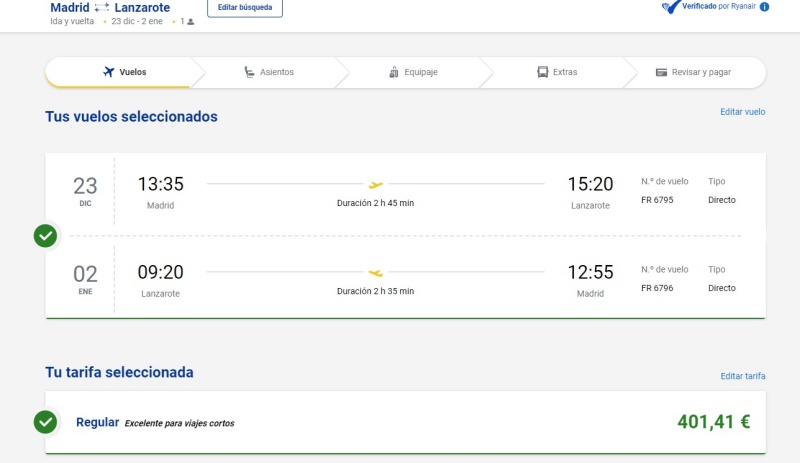
Task: Click the Verificado por Ryanair info icon
Action: tap(765, 6)
